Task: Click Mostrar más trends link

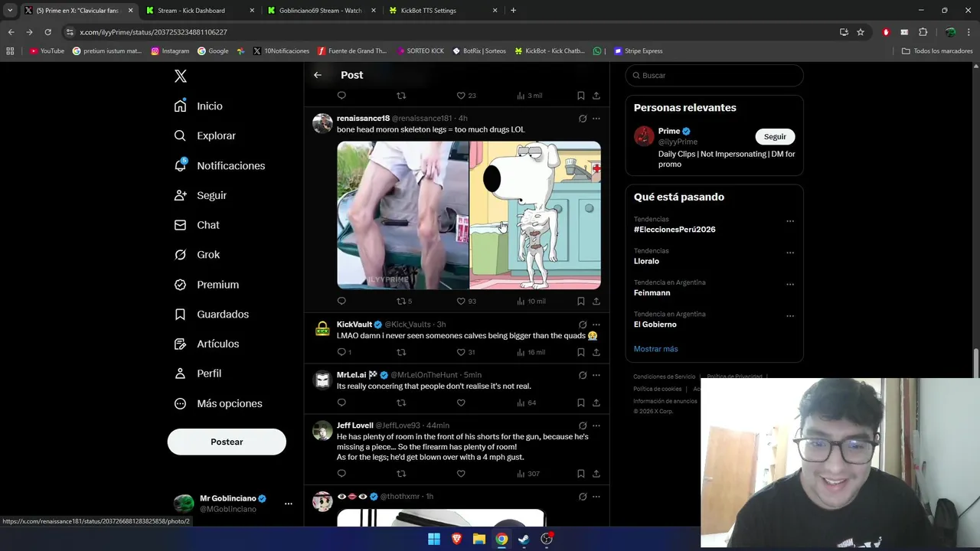Action: 655,349
